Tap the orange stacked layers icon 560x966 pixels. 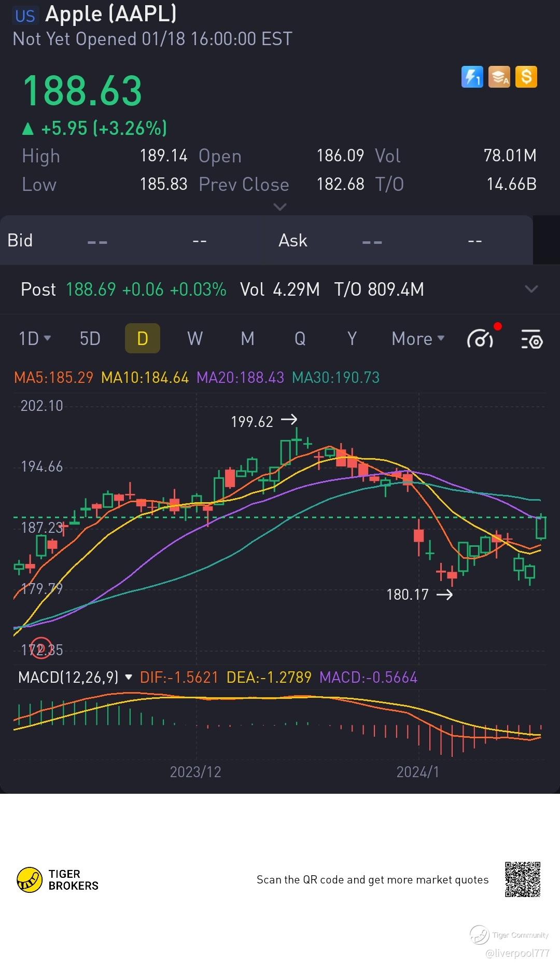[499, 77]
